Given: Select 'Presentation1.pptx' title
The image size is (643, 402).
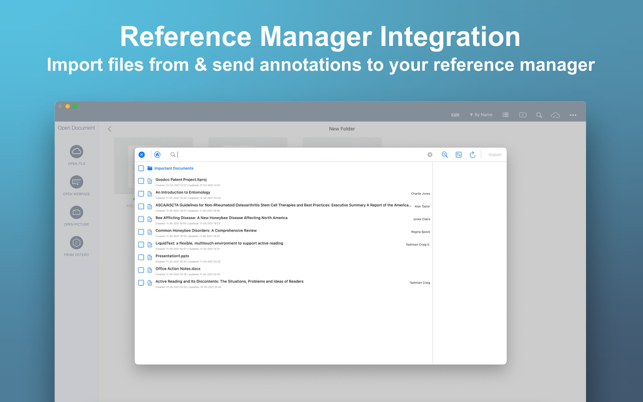Looking at the screenshot, I should [172, 256].
